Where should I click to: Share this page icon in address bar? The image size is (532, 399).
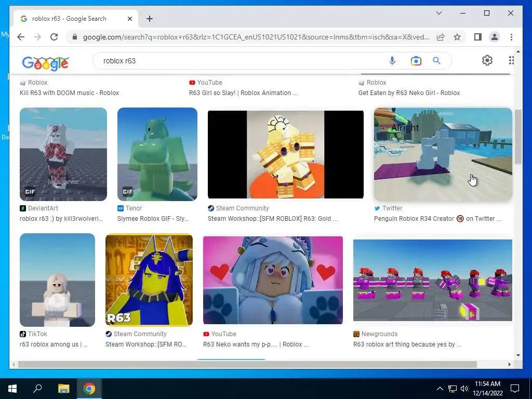441,37
